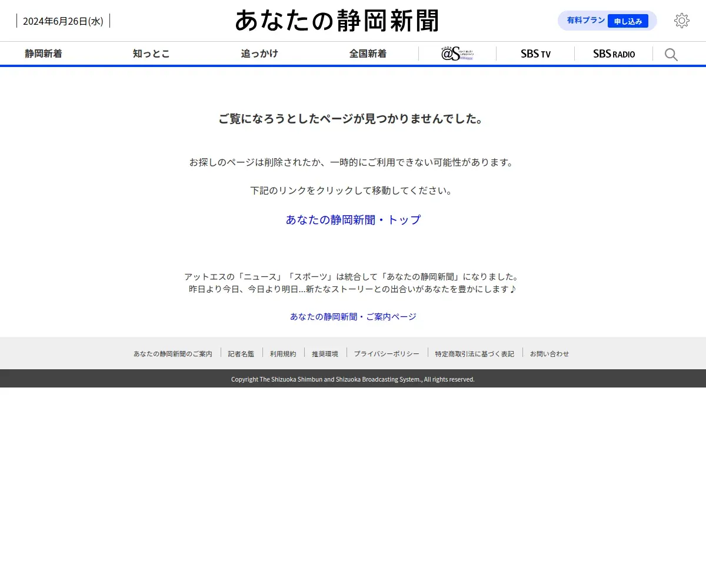The image size is (706, 588).
Task: Open footer link 推奨環境
Action: [325, 353]
